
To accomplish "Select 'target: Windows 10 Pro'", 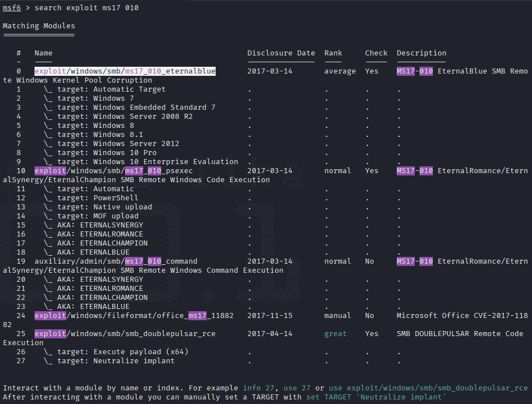I will coord(107,153).
